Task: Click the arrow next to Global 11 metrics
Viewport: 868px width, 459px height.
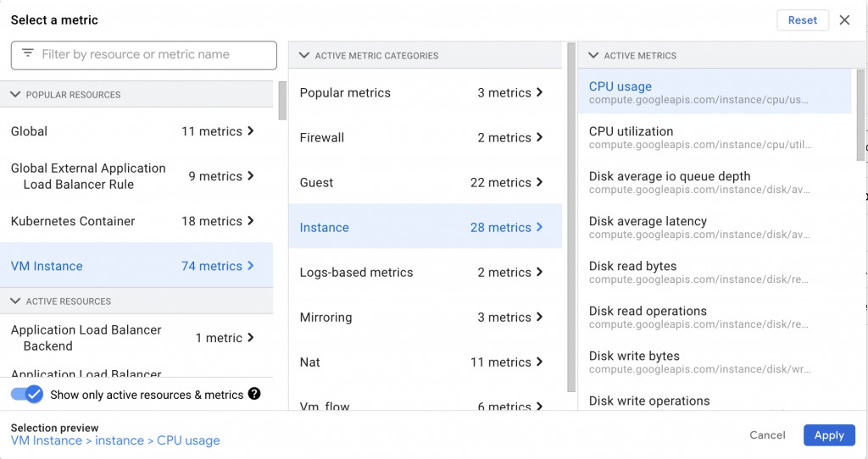Action: click(x=251, y=131)
